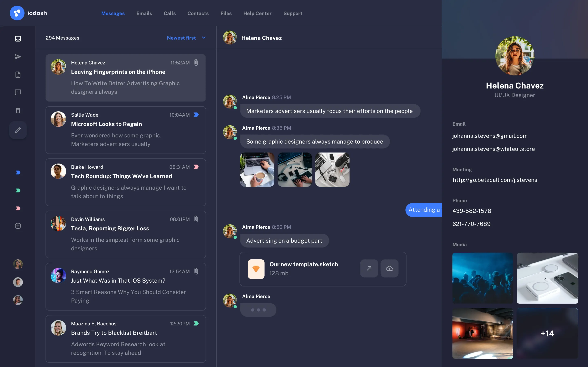
Task: Open Drafts via the document icon
Action: (x=18, y=74)
